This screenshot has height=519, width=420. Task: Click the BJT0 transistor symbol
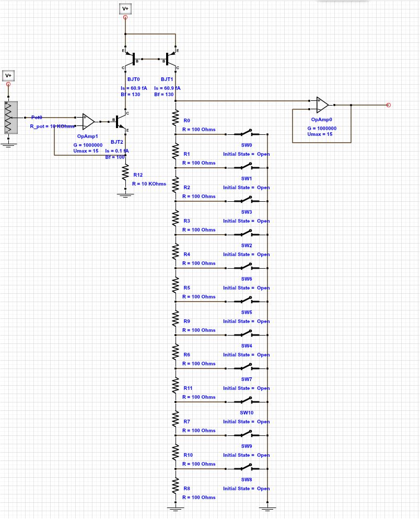[x=131, y=59]
